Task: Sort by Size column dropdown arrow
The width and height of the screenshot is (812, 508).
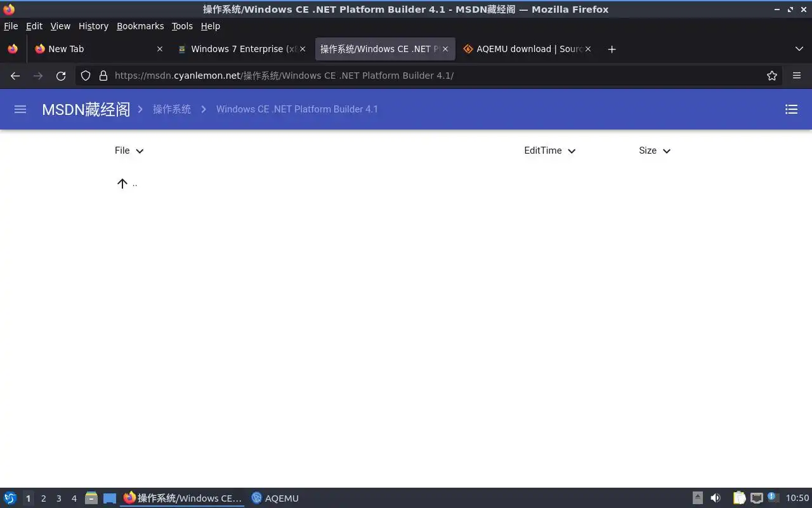Action: click(x=667, y=151)
